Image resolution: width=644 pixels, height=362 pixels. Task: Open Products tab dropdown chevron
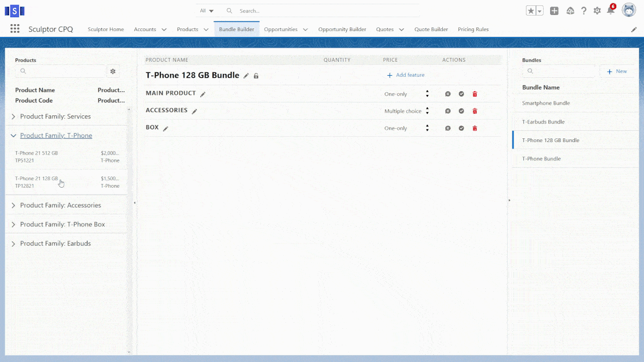pos(206,29)
